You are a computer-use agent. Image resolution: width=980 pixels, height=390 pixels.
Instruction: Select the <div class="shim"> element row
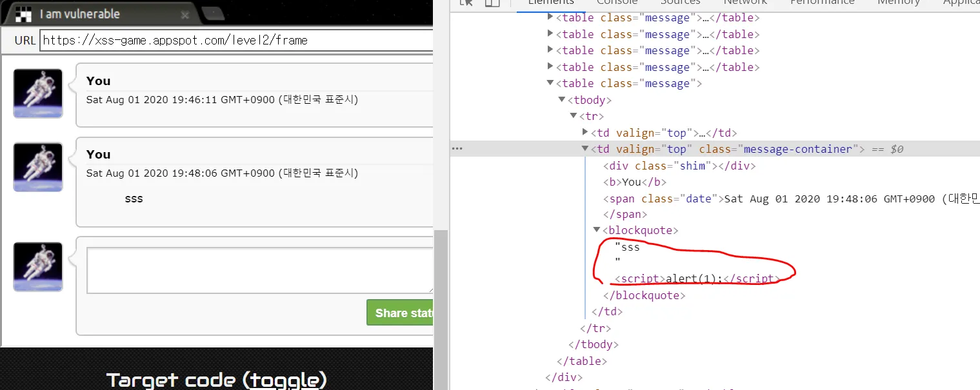(679, 166)
